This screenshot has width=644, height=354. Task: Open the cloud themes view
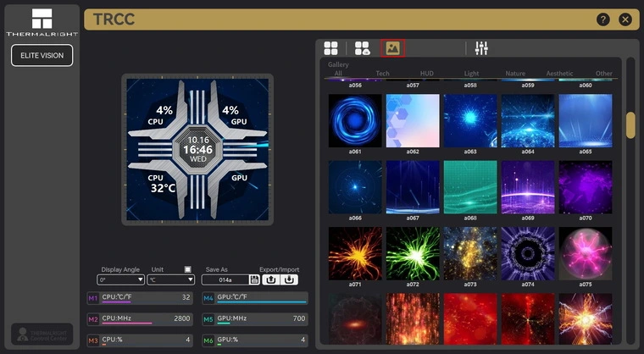coord(362,48)
